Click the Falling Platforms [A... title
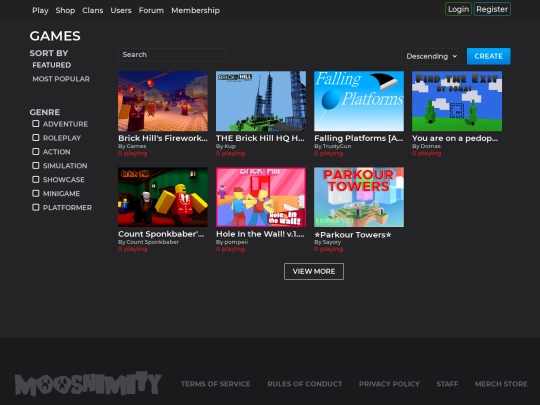Screen dimensions: 540x405 coord(359,138)
